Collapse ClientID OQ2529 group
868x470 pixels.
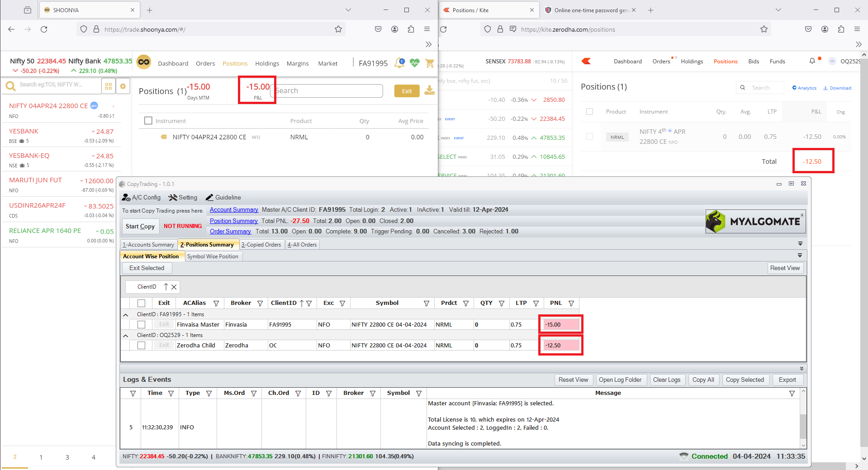(126, 336)
